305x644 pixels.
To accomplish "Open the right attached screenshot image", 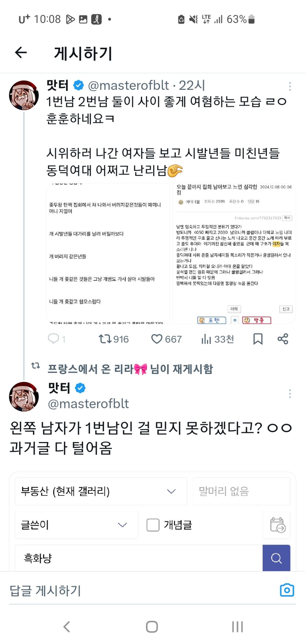I will coord(234,253).
